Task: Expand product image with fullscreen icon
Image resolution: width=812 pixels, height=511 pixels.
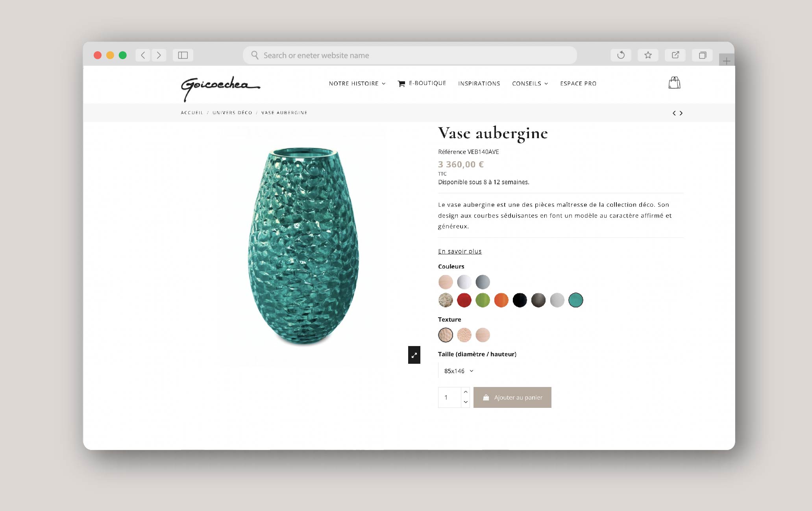Action: click(x=414, y=355)
